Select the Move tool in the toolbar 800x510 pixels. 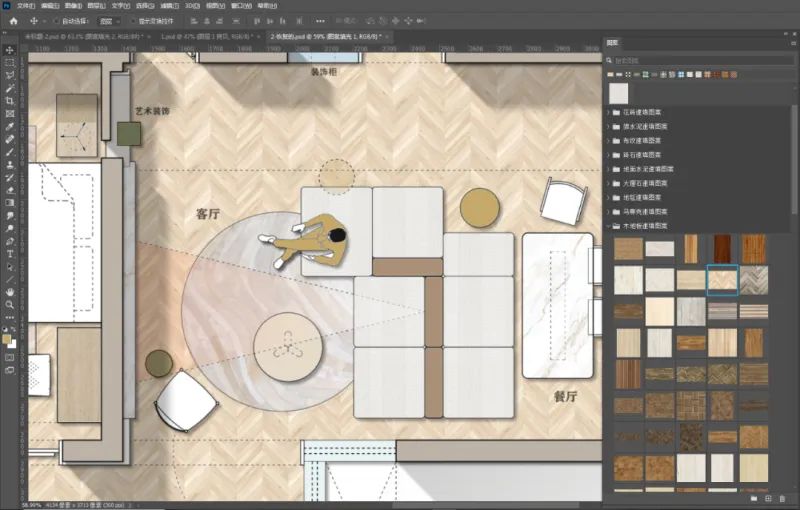(x=10, y=49)
